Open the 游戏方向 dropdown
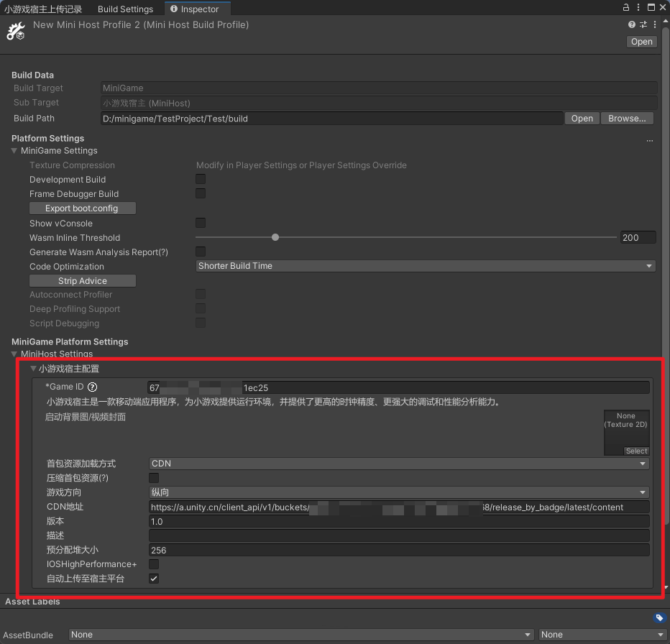This screenshot has width=670, height=644. click(399, 492)
